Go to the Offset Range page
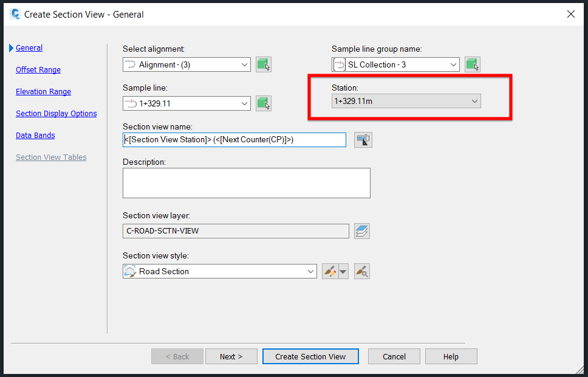 38,70
